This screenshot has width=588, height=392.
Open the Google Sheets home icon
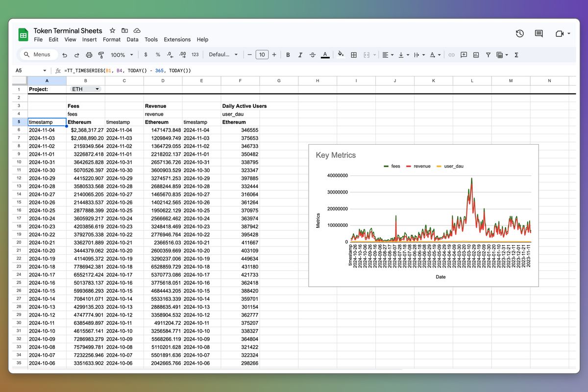pyautogui.click(x=23, y=35)
